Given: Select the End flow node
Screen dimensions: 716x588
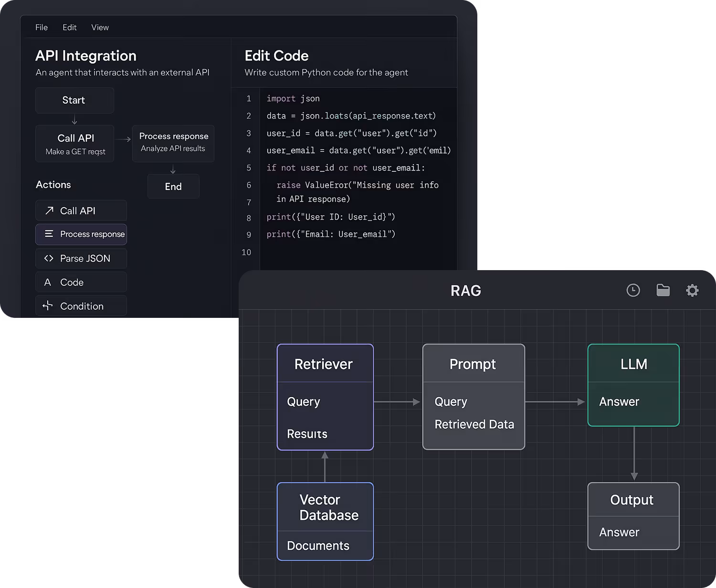Looking at the screenshot, I should click(173, 187).
